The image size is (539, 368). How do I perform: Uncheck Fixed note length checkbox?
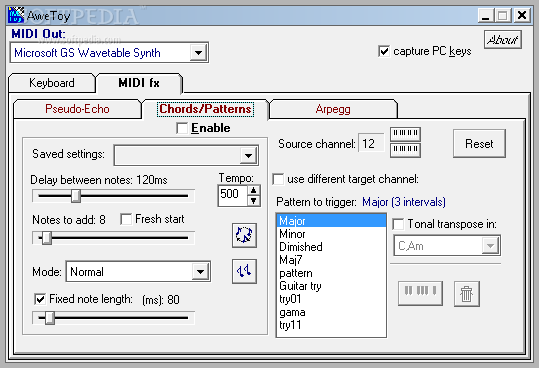[x=40, y=299]
